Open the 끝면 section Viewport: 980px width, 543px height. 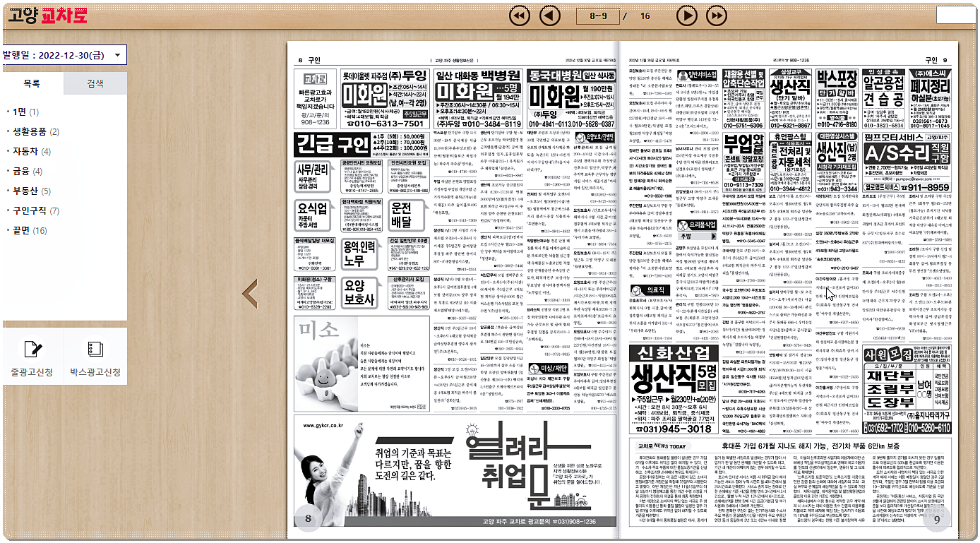coord(29,230)
